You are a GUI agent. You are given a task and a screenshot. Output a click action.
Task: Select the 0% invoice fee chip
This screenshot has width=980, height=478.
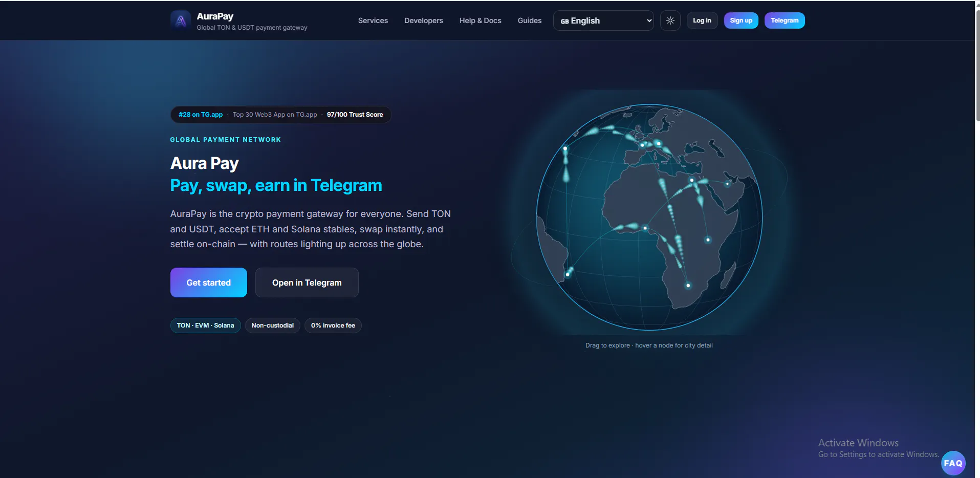(x=333, y=325)
